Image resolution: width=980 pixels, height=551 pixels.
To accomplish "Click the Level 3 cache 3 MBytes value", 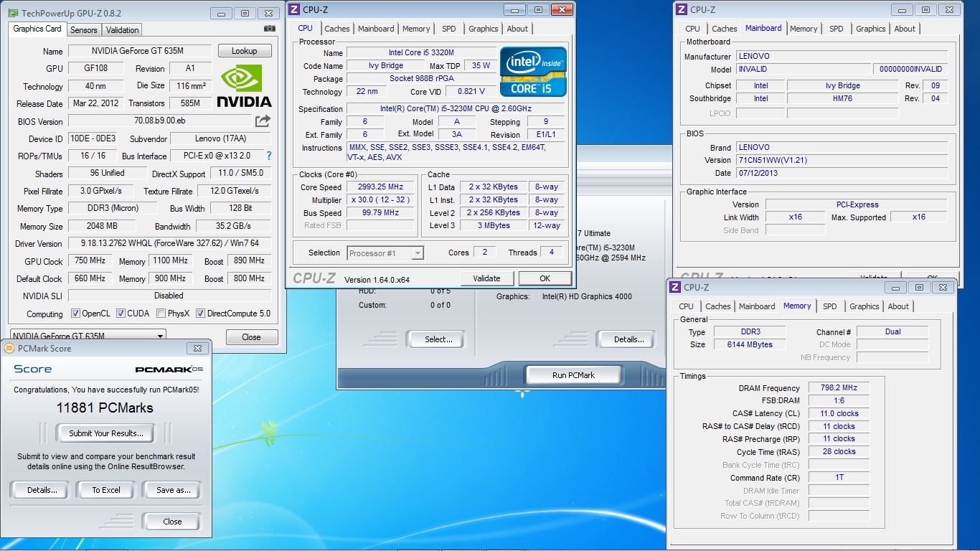I will point(494,225).
